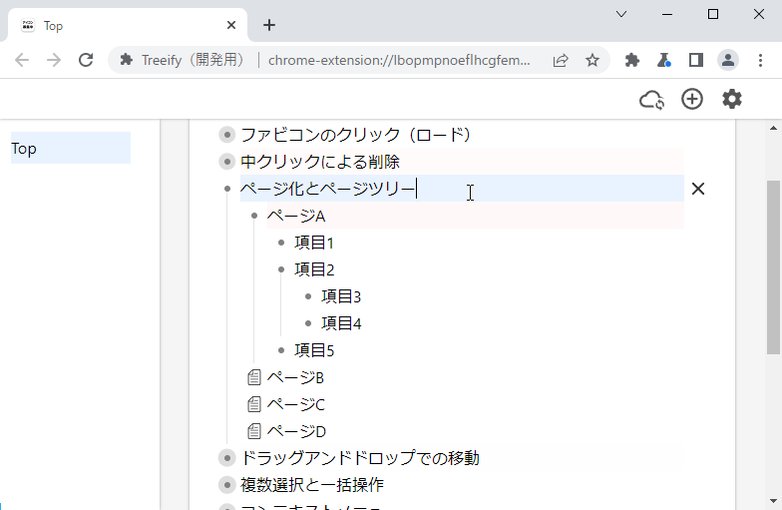The height and width of the screenshot is (510, 782).
Task: Click the bullet of 項目5
Action: 281,350
